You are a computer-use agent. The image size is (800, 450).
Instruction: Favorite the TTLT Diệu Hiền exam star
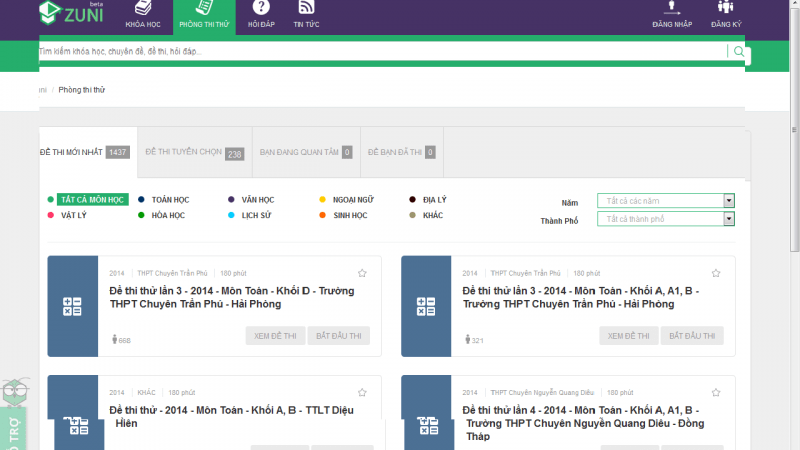coord(362,392)
